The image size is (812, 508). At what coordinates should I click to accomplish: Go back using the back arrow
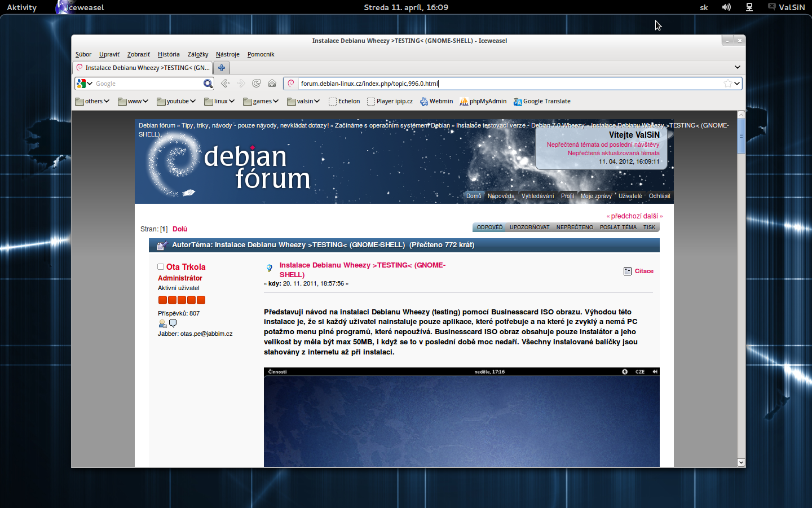click(225, 84)
